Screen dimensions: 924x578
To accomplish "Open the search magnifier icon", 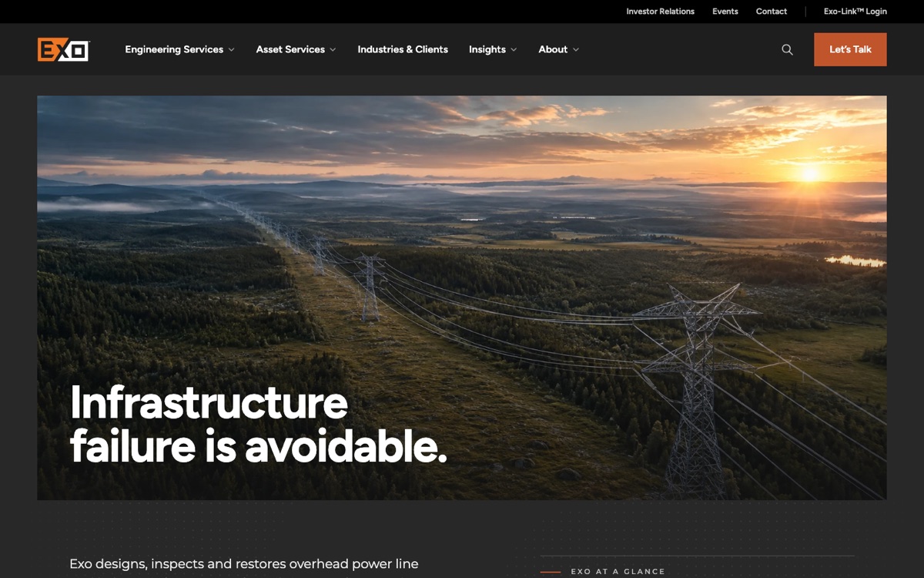I will click(787, 49).
